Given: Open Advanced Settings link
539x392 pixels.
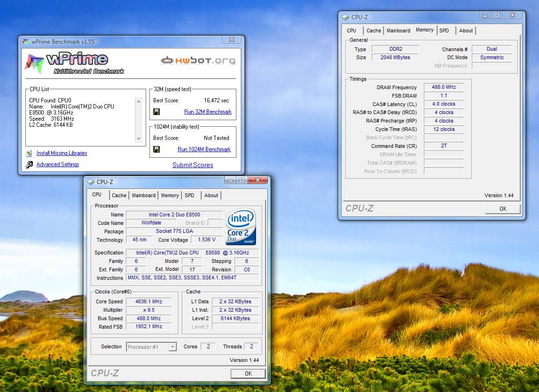Looking at the screenshot, I should click(58, 164).
